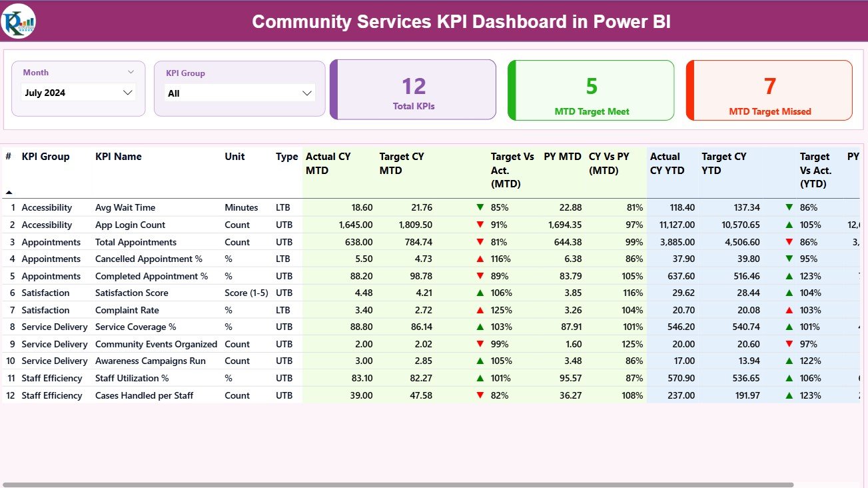Image resolution: width=868 pixels, height=488 pixels.
Task: Click the red MTD arrow for App Login Count
Action: [480, 225]
